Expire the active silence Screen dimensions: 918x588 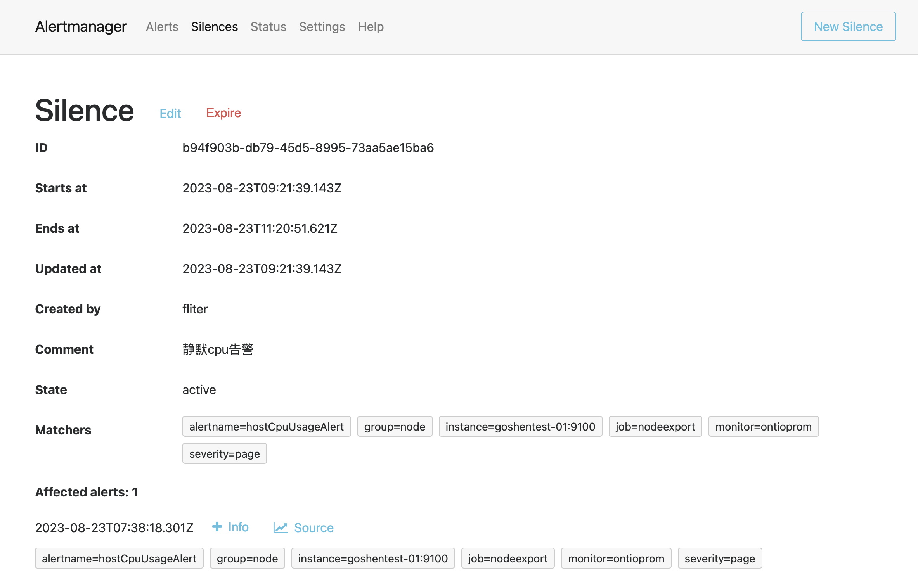coord(223,113)
